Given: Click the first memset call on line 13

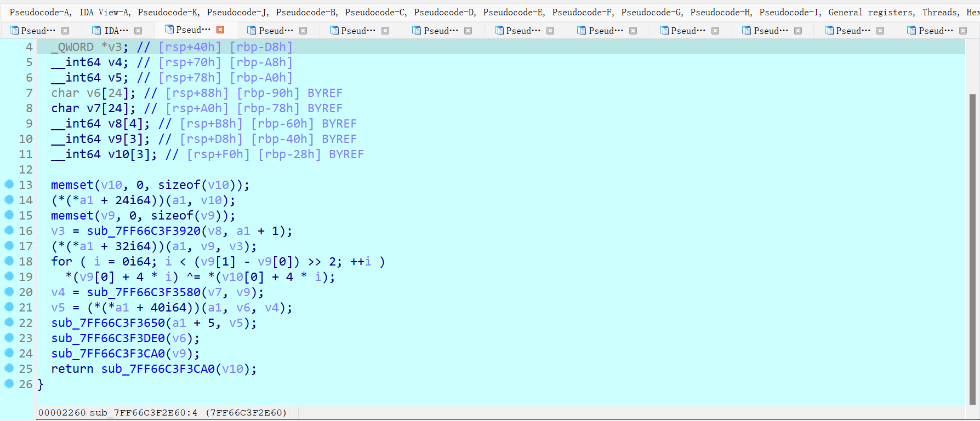Looking at the screenshot, I should [72, 185].
